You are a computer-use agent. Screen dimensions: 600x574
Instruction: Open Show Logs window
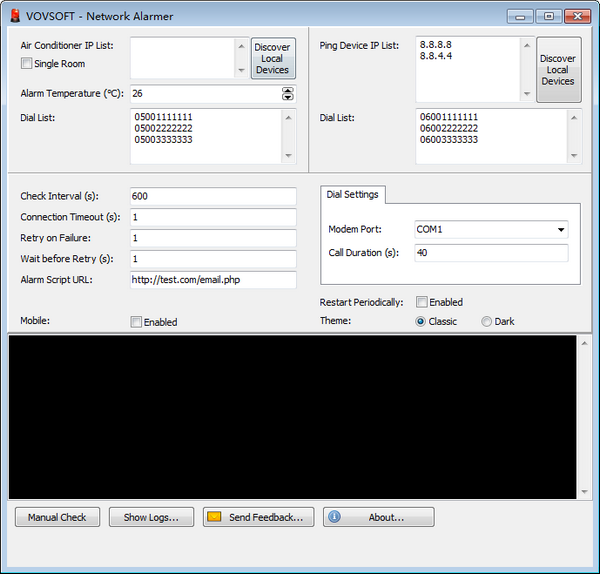click(151, 517)
